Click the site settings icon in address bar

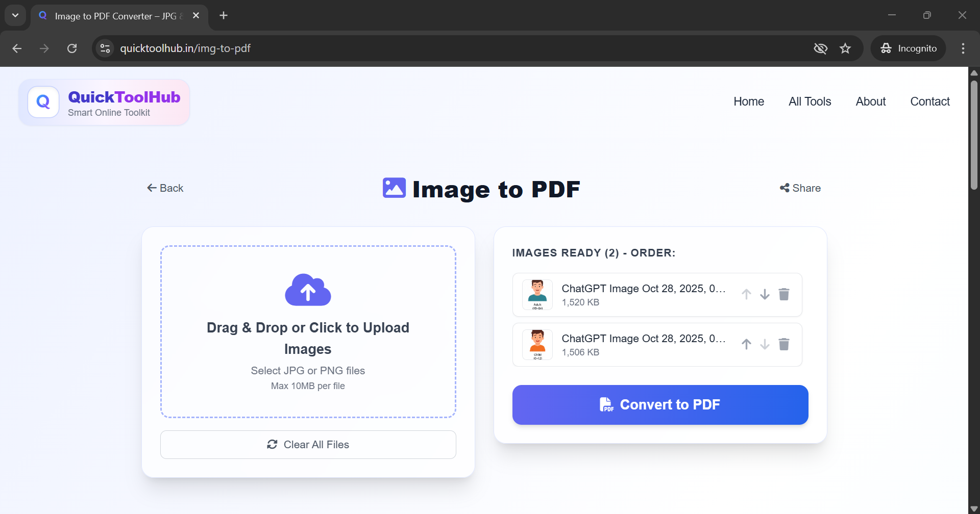(105, 48)
